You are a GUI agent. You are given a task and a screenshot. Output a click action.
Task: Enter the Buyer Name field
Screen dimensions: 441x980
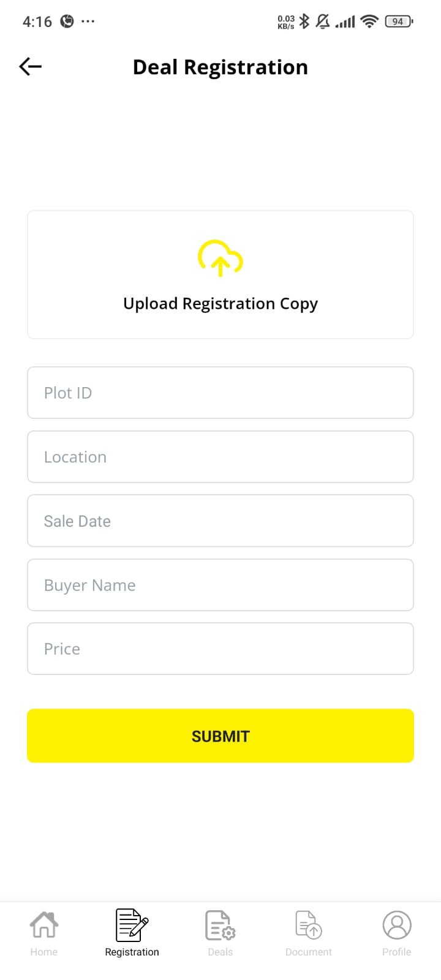pyautogui.click(x=221, y=585)
